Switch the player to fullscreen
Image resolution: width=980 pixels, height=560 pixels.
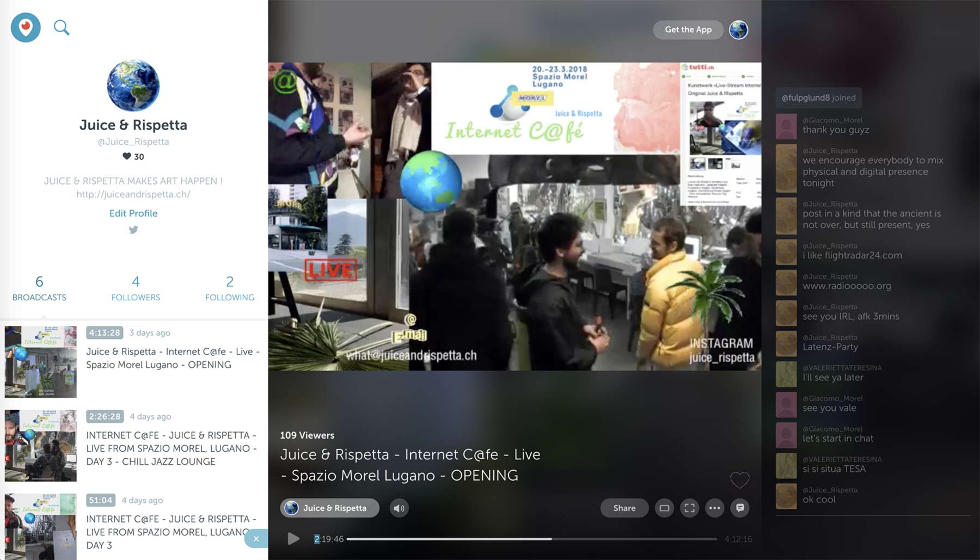tap(689, 508)
